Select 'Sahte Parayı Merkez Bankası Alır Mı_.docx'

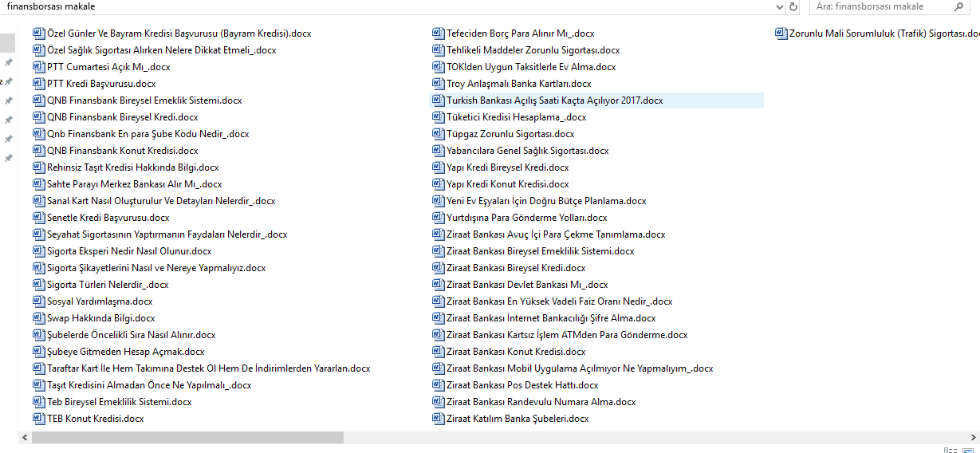point(135,184)
